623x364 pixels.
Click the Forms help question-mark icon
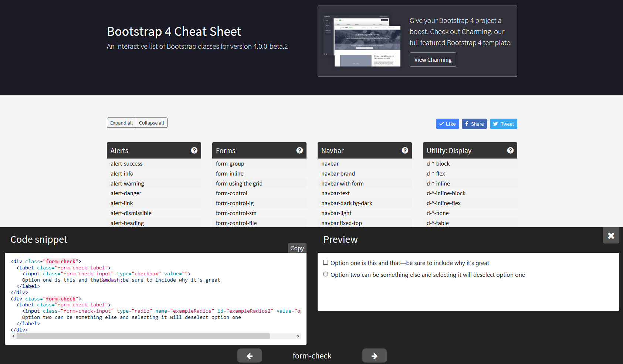[299, 150]
